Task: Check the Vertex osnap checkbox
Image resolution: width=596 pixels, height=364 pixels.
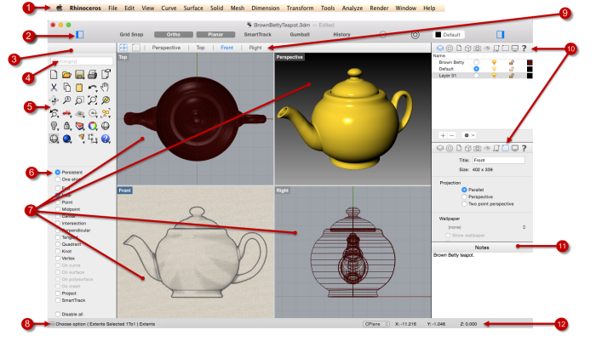Action: tap(58, 258)
